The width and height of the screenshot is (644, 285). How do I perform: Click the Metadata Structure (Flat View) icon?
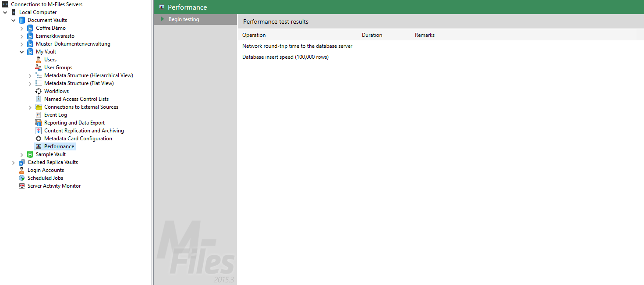[x=39, y=83]
